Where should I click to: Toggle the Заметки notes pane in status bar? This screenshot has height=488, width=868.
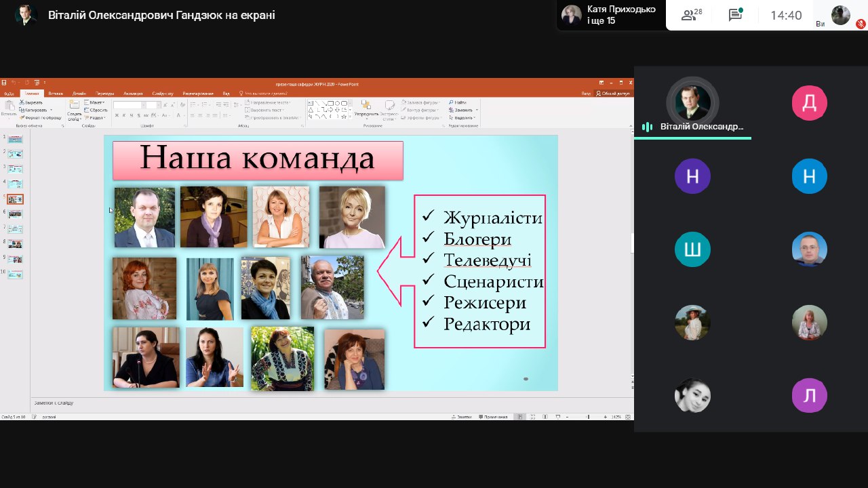[462, 417]
